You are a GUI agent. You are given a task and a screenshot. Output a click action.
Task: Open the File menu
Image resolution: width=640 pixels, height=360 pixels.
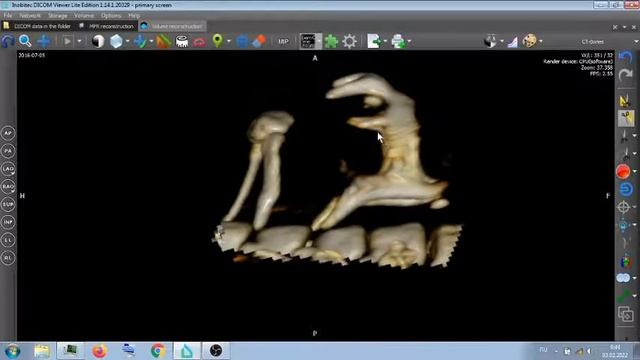(8, 16)
